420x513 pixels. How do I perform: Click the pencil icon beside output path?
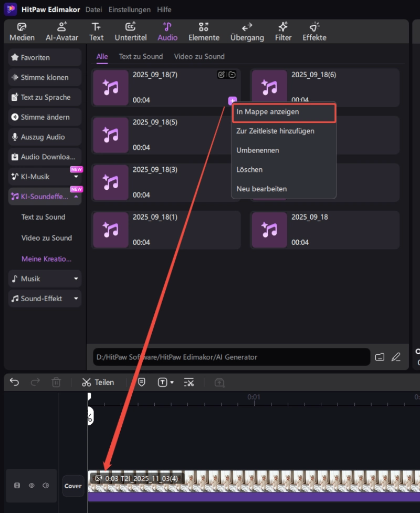396,357
